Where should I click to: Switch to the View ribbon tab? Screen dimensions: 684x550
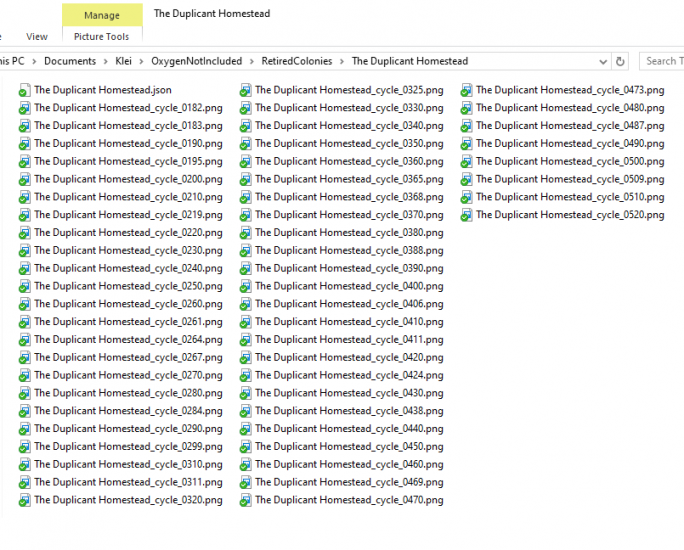[37, 37]
